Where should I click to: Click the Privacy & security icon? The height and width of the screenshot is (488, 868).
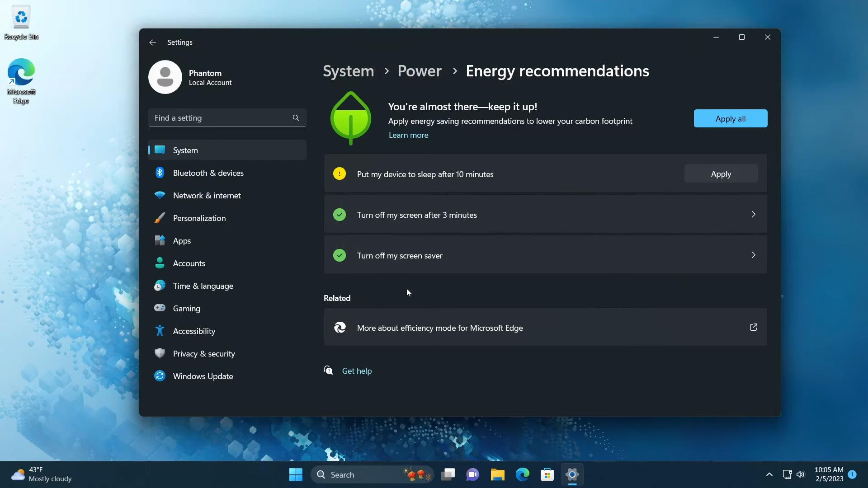[x=159, y=353]
